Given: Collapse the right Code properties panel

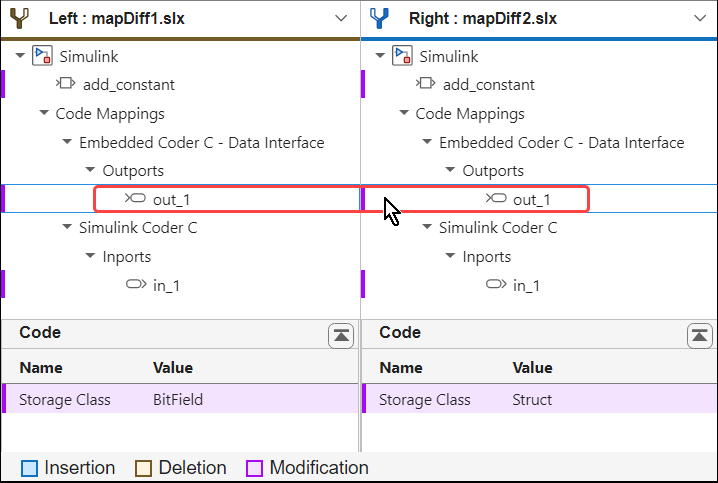Looking at the screenshot, I should 699,335.
